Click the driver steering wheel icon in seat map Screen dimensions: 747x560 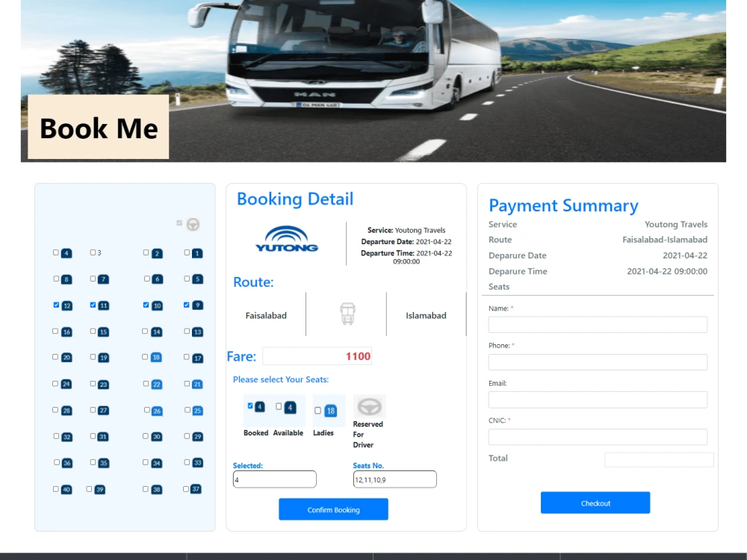(x=193, y=224)
